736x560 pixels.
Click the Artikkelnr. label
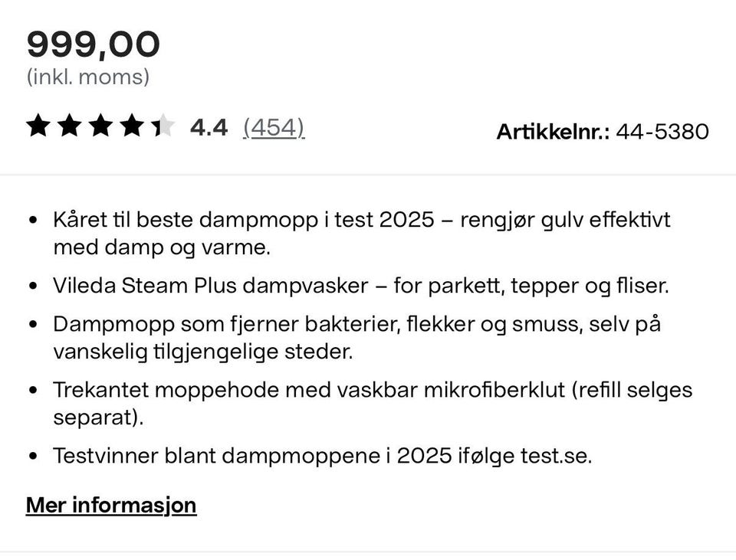tap(553, 132)
